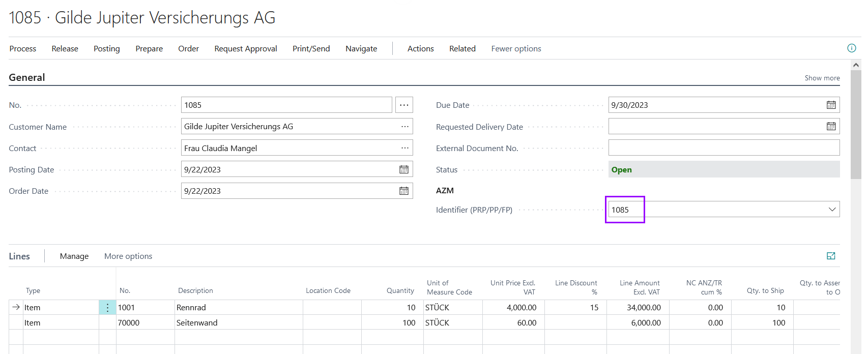
Task: Open the Order menu
Action: 188,49
